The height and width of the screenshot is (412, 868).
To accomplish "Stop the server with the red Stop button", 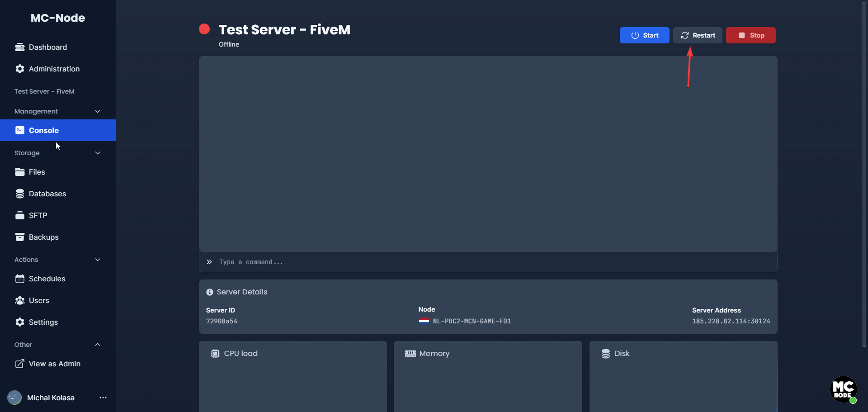I will click(x=750, y=35).
